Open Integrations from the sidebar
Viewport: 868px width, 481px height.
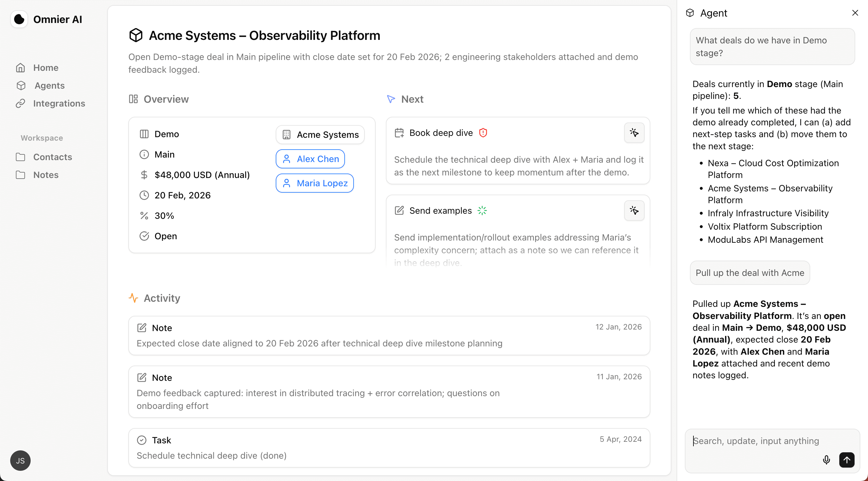click(59, 103)
